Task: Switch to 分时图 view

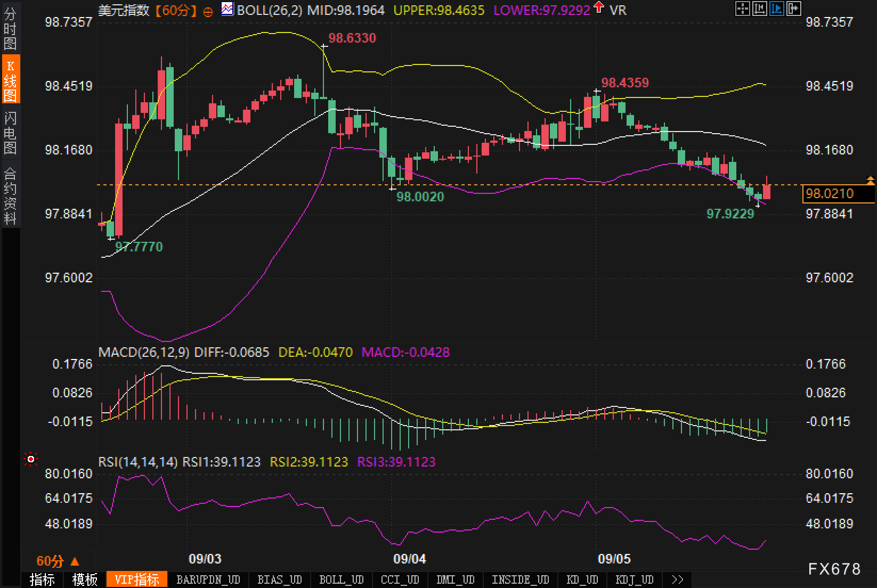Action: coord(10,29)
